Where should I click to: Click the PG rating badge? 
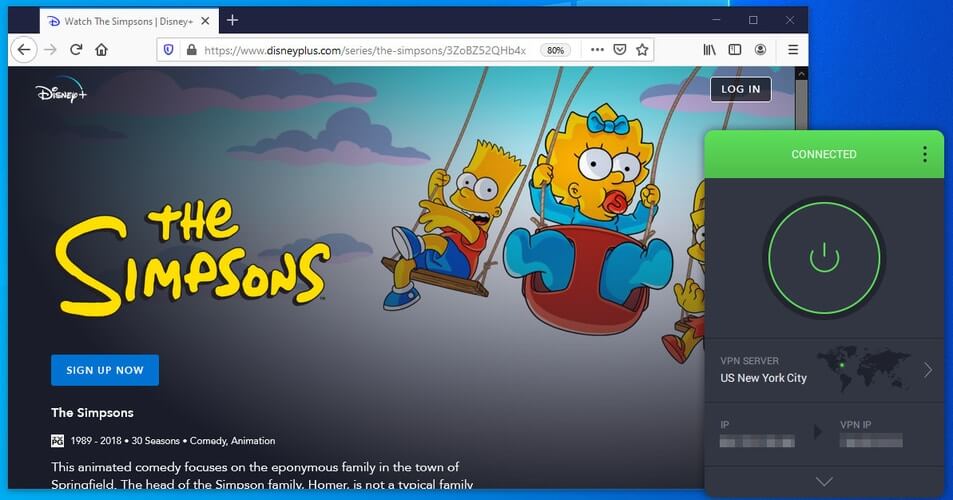[57, 441]
